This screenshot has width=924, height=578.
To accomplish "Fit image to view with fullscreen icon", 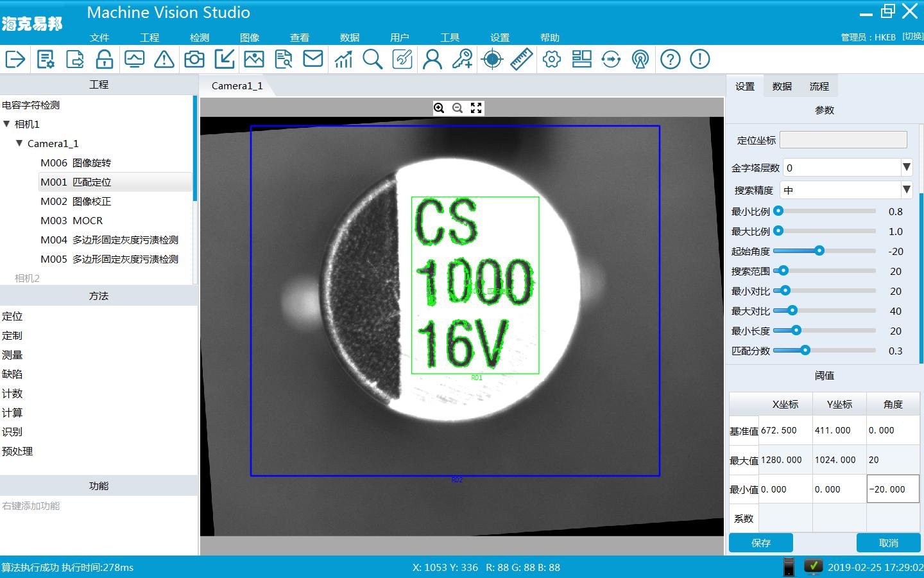I will 476,108.
